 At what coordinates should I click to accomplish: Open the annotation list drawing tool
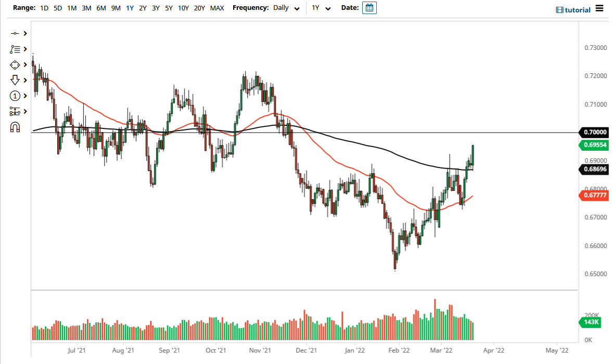tap(15, 49)
